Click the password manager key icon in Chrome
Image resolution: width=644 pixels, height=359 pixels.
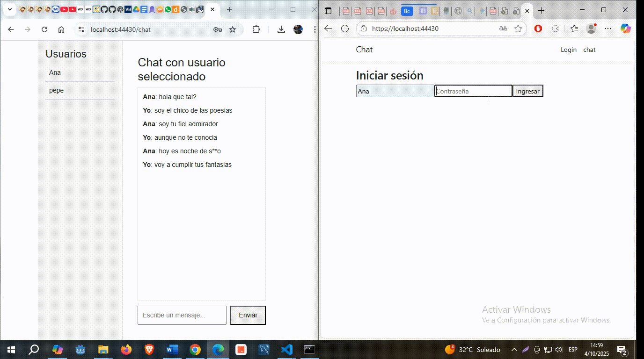(217, 29)
